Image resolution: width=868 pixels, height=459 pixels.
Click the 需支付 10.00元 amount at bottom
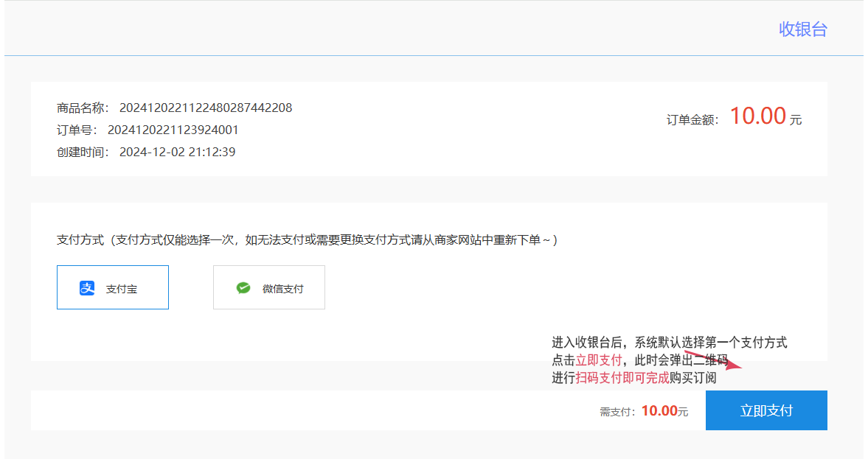pos(665,411)
